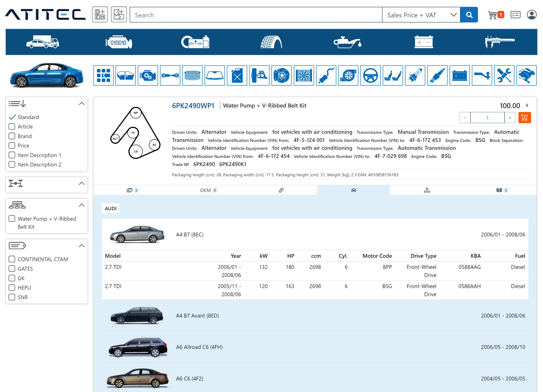This screenshot has height=392, width=543.
Task: Collapse the product group filter panel
Action: coord(82,205)
